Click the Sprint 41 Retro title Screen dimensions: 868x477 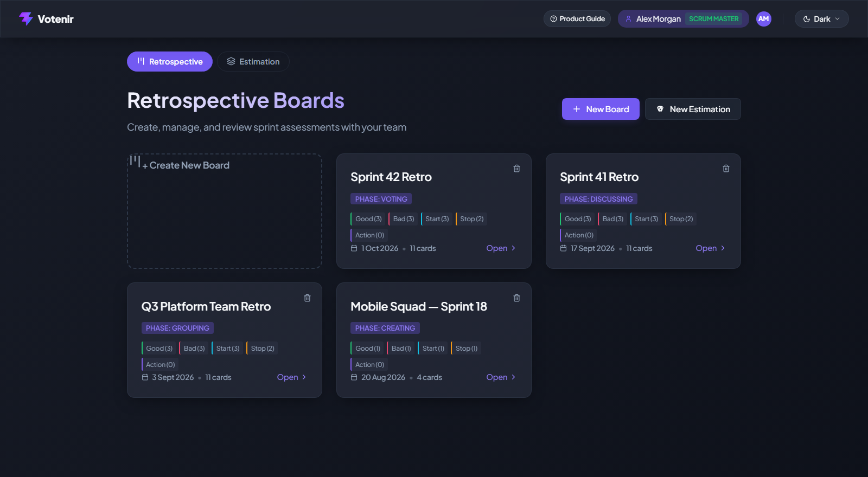tap(599, 177)
